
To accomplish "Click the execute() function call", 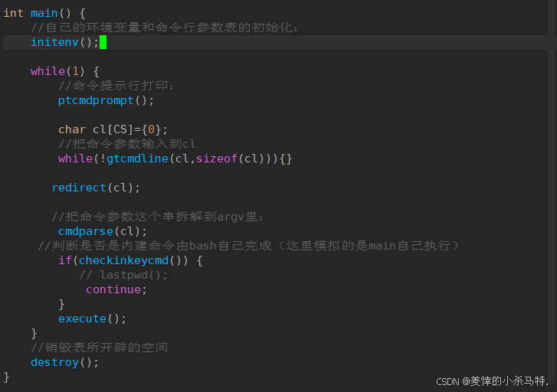I will pyautogui.click(x=92, y=318).
